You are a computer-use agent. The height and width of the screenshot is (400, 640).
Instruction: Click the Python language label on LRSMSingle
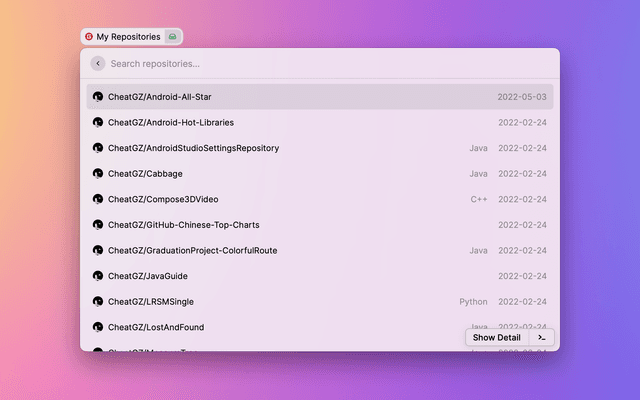coord(473,301)
